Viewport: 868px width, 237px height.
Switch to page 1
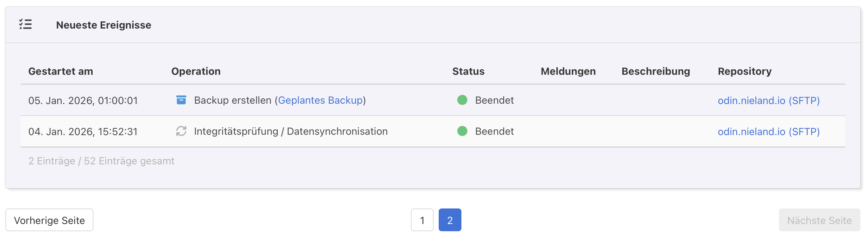pyautogui.click(x=422, y=220)
